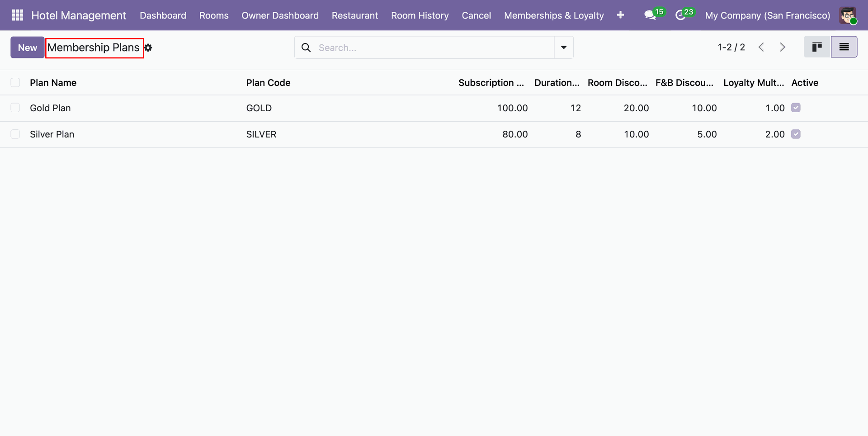The width and height of the screenshot is (868, 436).
Task: Open the Rooms menu
Action: click(x=214, y=15)
